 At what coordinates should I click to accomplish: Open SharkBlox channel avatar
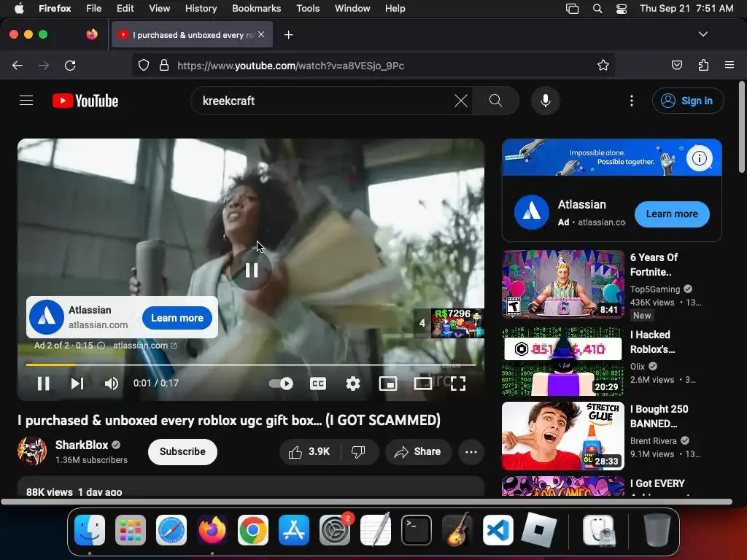pyautogui.click(x=32, y=451)
